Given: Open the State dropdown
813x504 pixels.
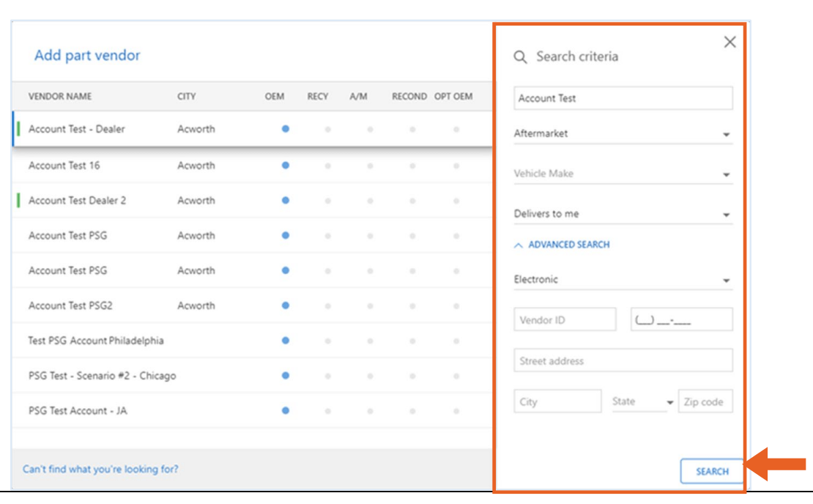Looking at the screenshot, I should click(643, 402).
